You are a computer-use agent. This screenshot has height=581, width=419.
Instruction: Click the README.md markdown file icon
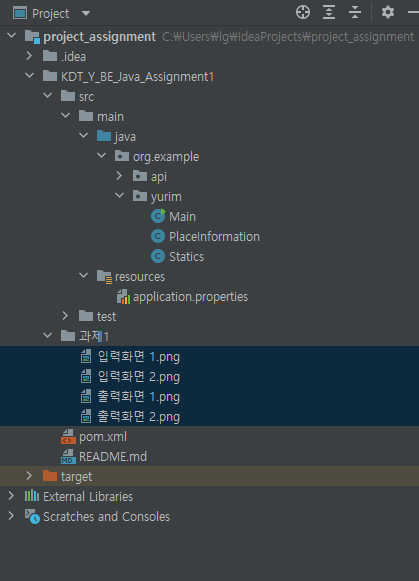[68, 456]
